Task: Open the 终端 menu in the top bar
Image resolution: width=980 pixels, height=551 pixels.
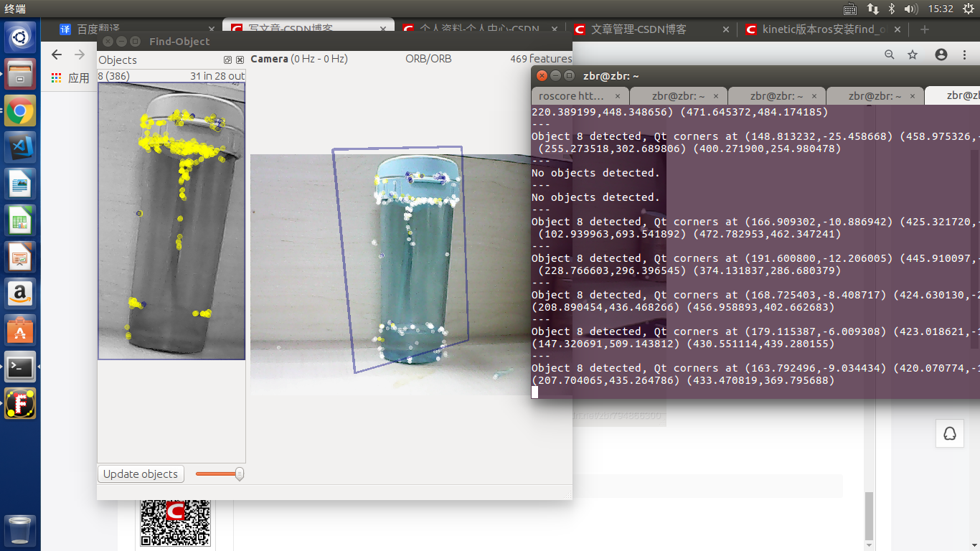Action: pyautogui.click(x=16, y=8)
